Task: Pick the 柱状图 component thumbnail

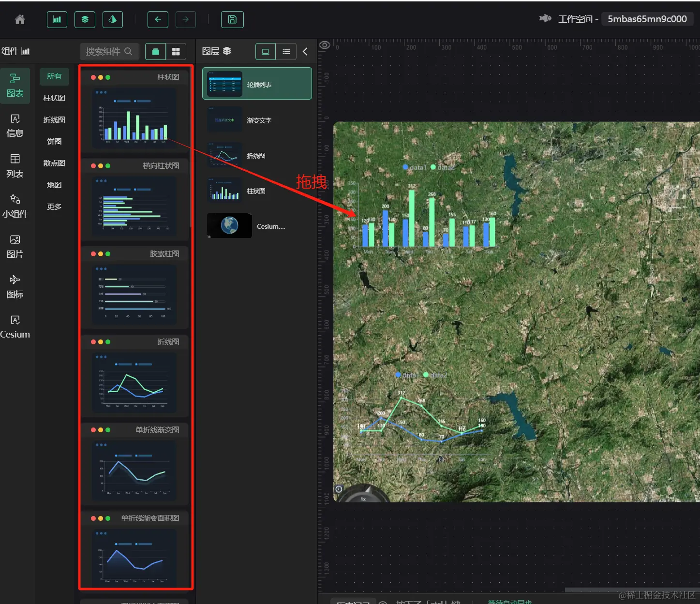Action: [134, 118]
